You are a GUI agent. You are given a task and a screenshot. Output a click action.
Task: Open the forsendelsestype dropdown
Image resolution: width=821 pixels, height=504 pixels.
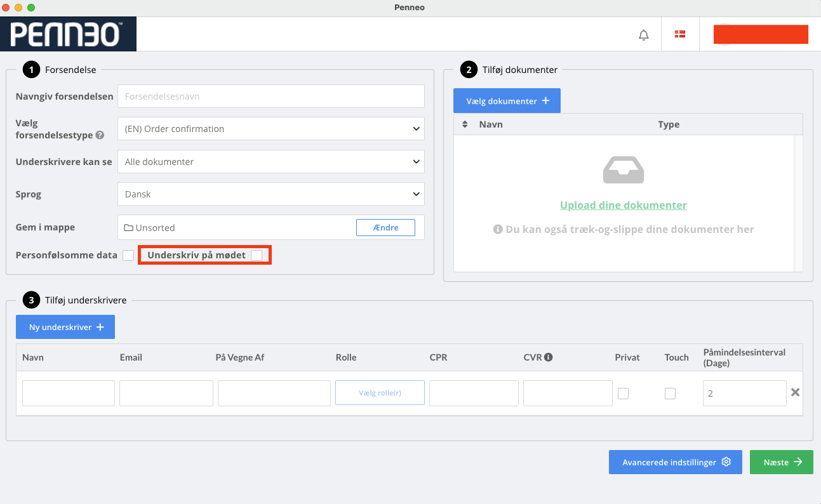[271, 129]
